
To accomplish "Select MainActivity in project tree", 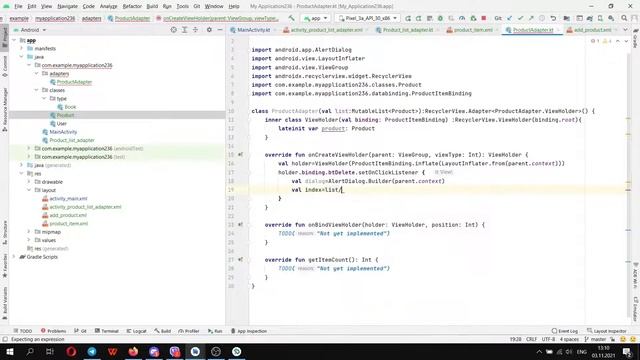I will [x=63, y=132].
